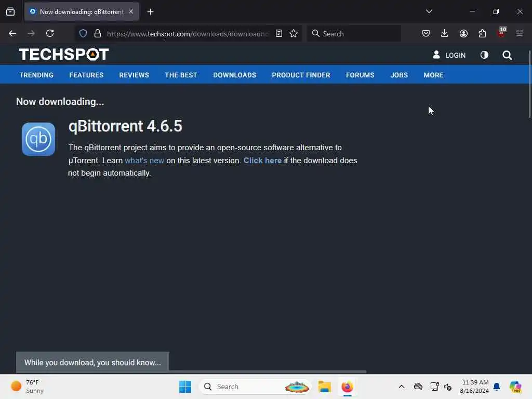This screenshot has height=399, width=532.
Task: Go to TechSpot home via logo
Action: pos(64,54)
